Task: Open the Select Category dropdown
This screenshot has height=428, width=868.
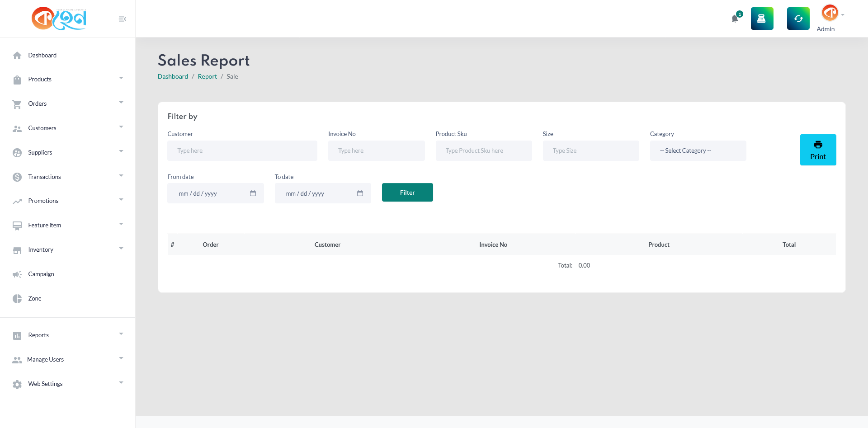Action: point(698,151)
